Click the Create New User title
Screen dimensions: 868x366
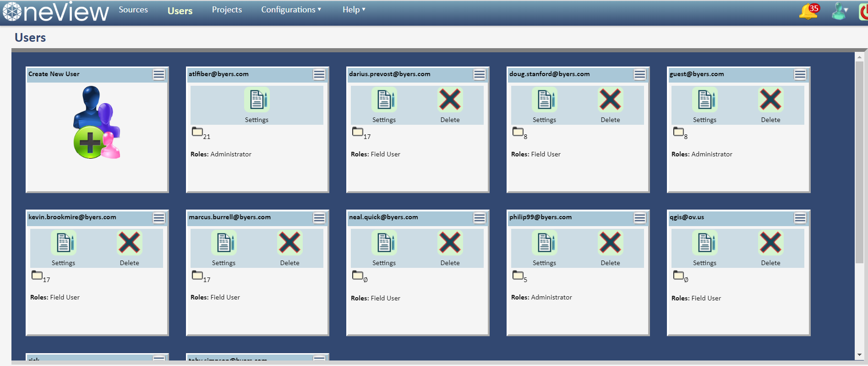click(54, 74)
